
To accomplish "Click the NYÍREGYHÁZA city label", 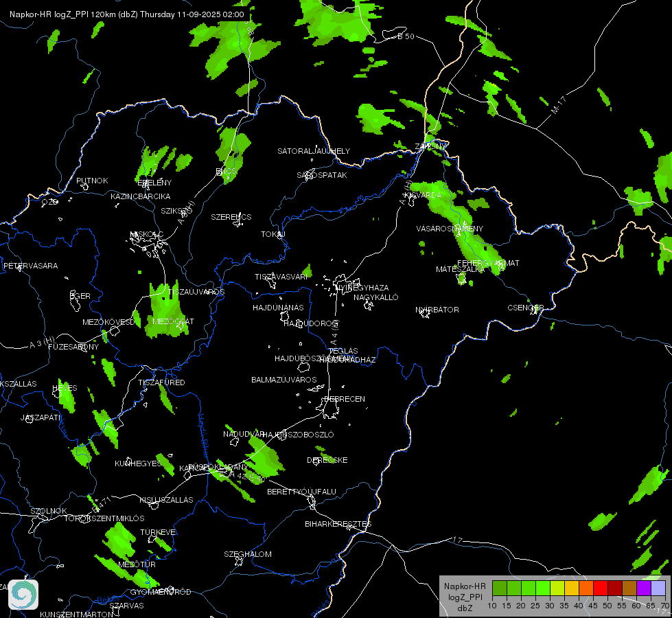I will (x=362, y=287).
